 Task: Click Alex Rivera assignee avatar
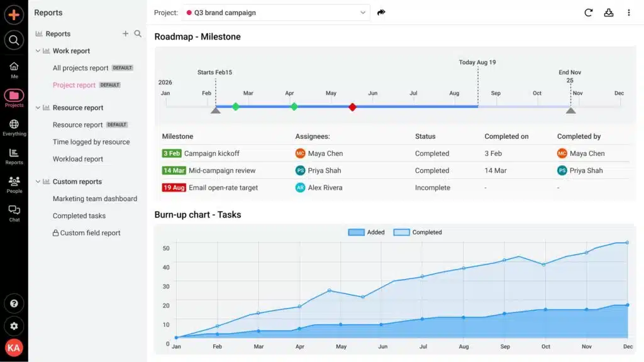[300, 187]
